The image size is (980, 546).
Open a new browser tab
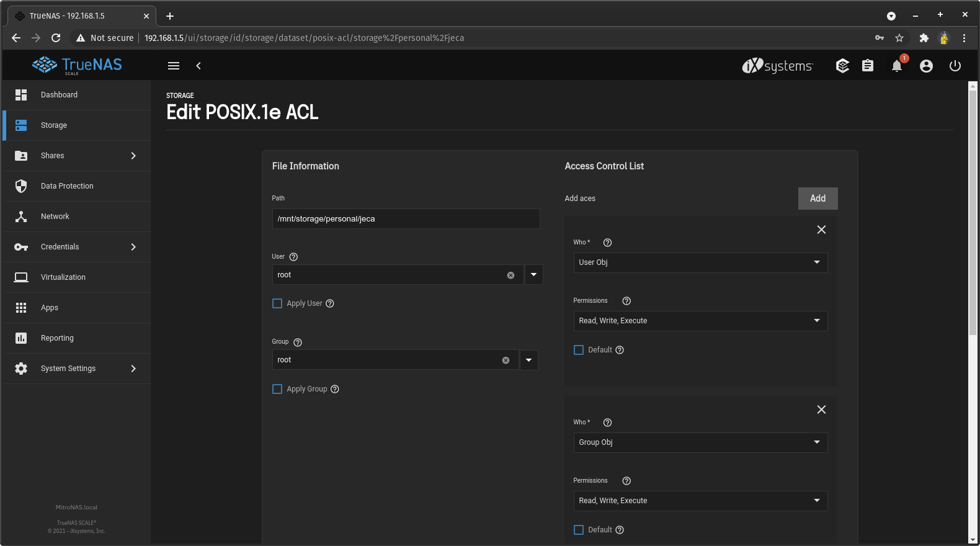170,16
